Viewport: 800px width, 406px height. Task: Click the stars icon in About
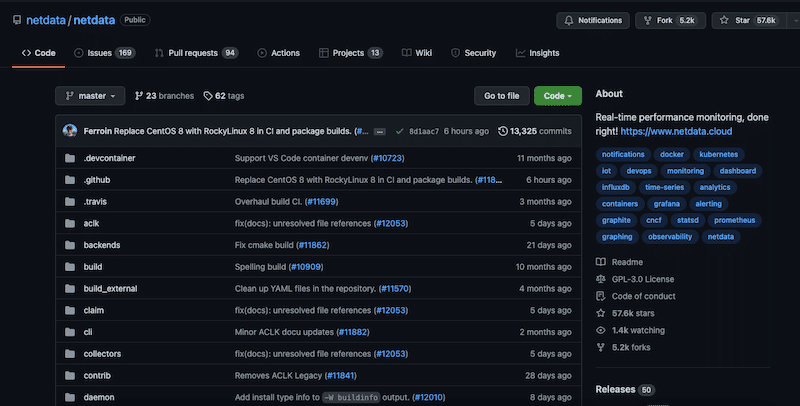[x=601, y=313]
